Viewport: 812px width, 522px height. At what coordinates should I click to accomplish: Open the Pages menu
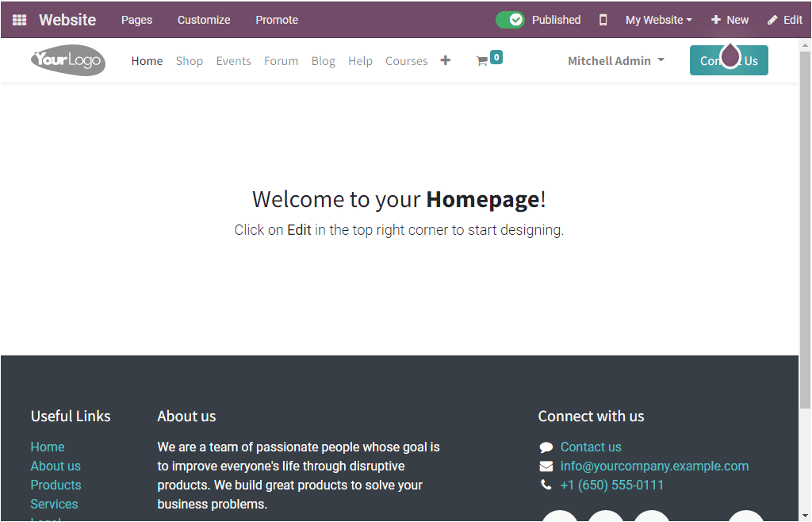tap(136, 19)
